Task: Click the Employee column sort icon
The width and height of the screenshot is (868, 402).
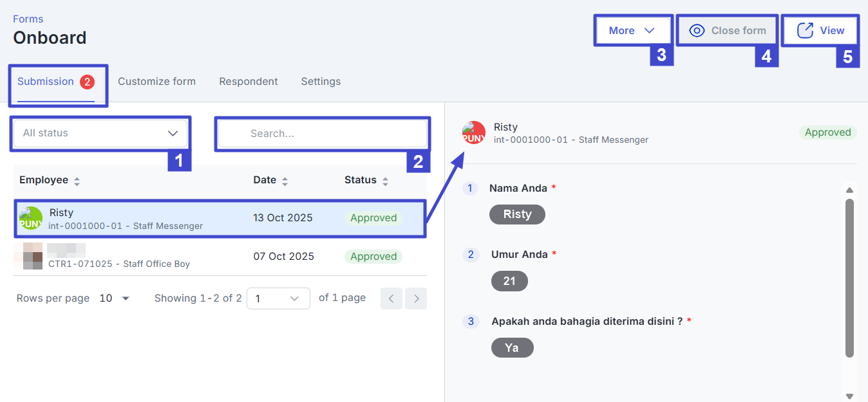Action: coord(77,181)
